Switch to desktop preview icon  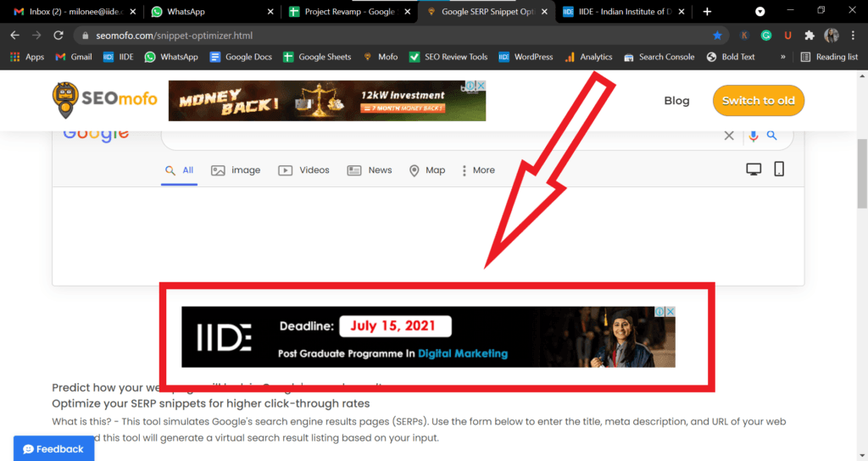tap(754, 169)
